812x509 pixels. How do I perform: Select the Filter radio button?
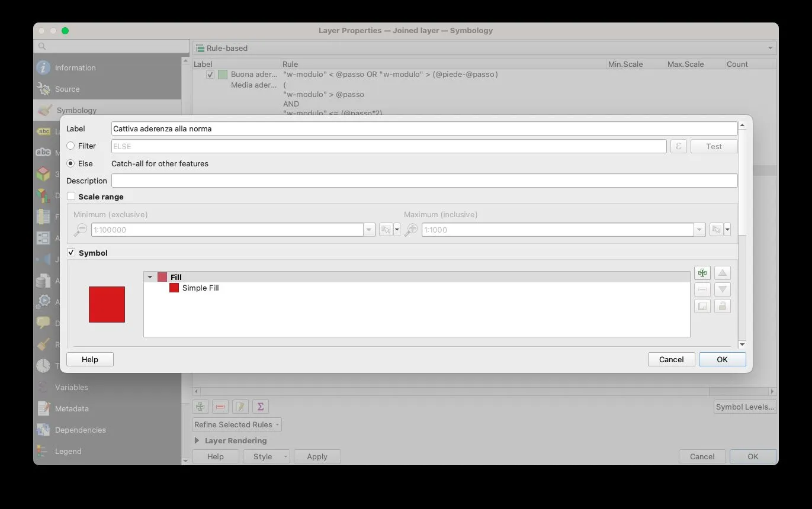[x=70, y=146]
